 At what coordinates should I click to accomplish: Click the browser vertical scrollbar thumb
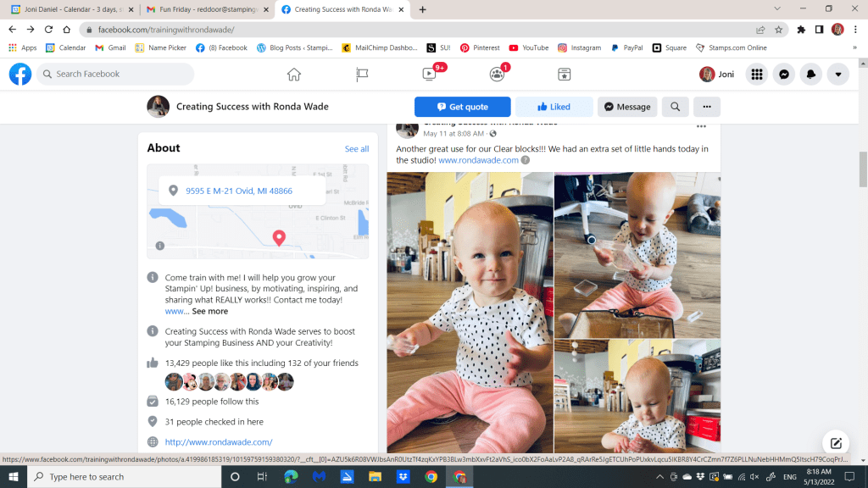(863, 169)
